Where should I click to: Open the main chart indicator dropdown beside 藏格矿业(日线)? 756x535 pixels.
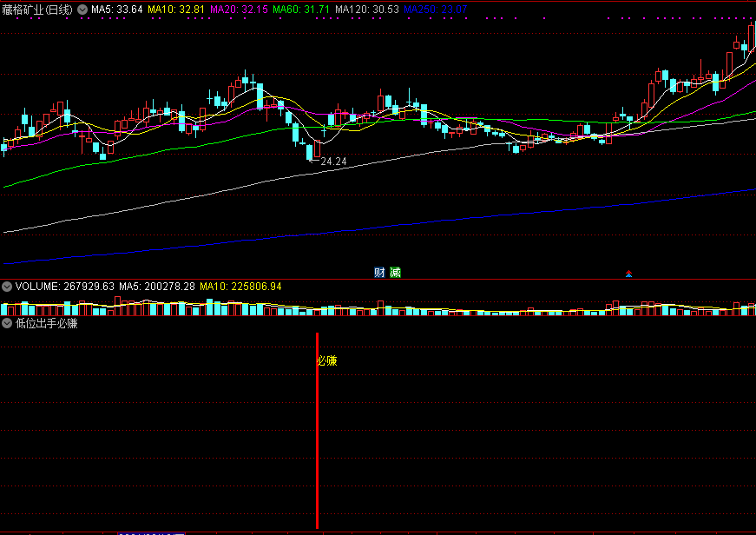82,10
